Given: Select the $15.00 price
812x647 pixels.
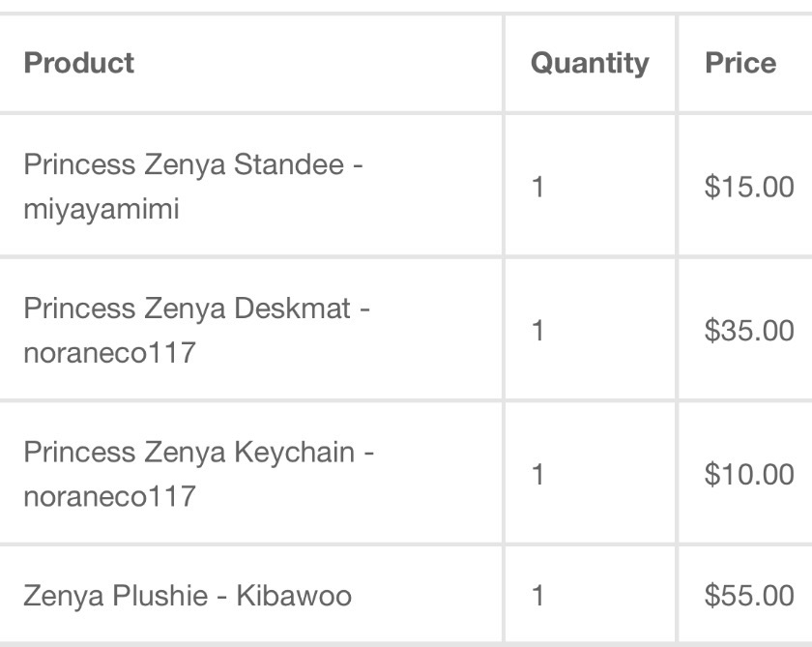Looking at the screenshot, I should click(749, 187).
